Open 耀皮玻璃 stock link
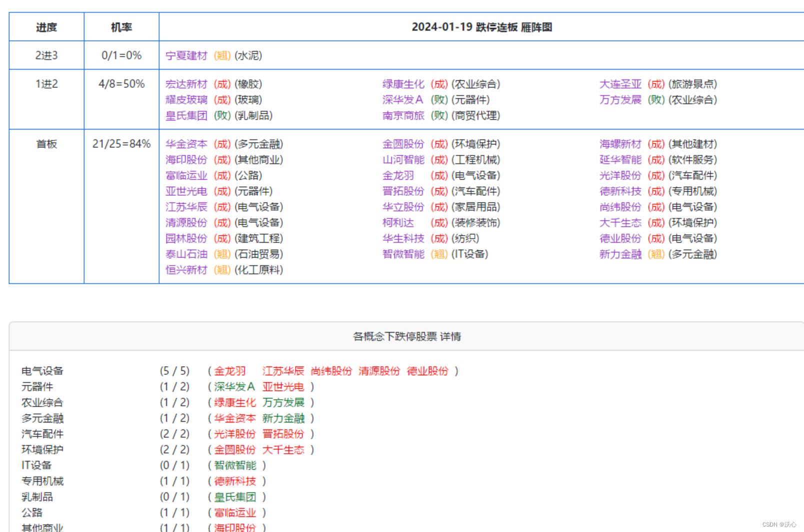 186,100
